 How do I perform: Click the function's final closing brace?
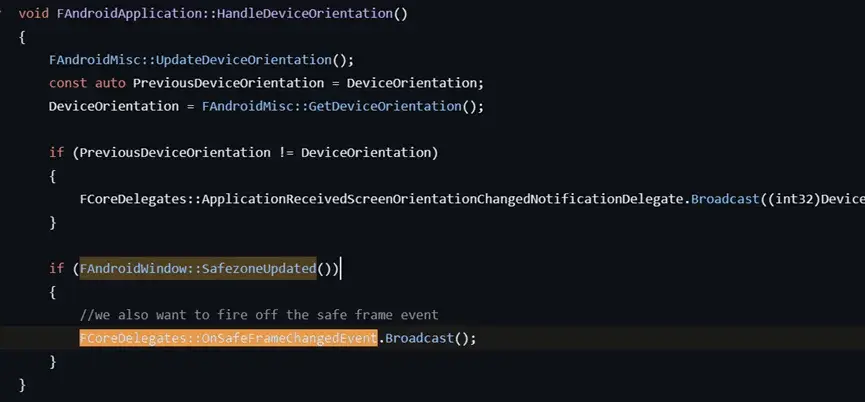pyautogui.click(x=22, y=384)
